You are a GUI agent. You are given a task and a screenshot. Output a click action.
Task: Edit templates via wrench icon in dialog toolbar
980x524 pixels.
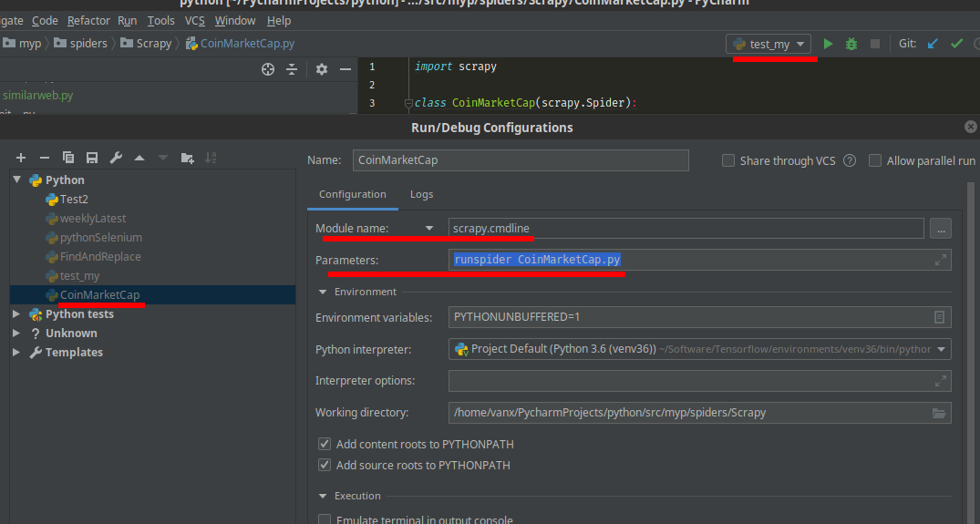[x=116, y=158]
